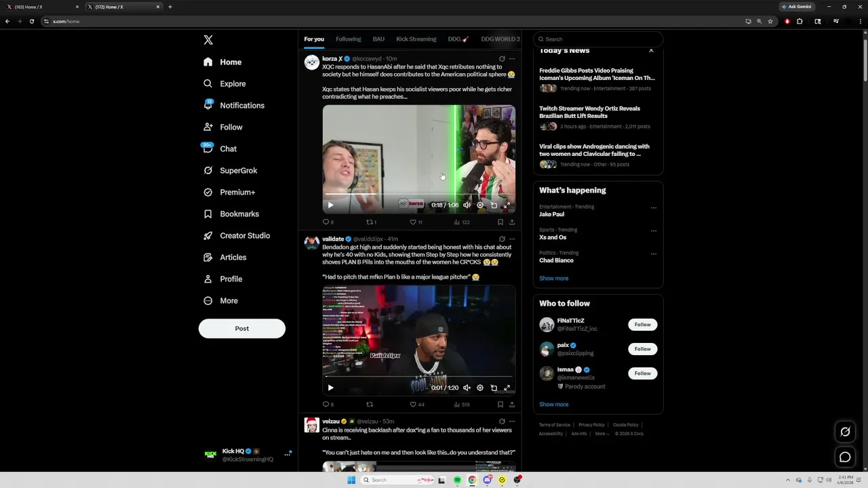The width and height of the screenshot is (868, 488).
Task: Bookmark the validate post
Action: [500, 405]
